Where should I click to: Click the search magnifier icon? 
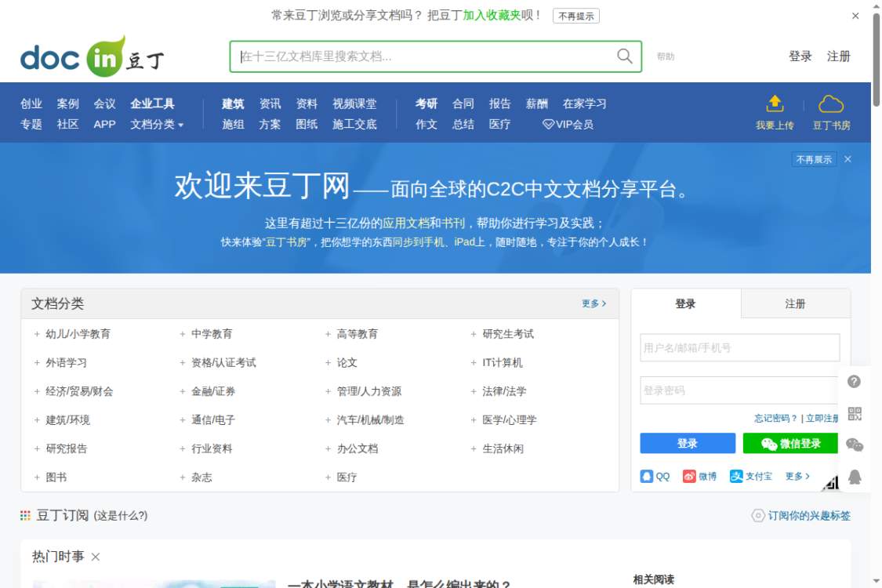tap(624, 56)
